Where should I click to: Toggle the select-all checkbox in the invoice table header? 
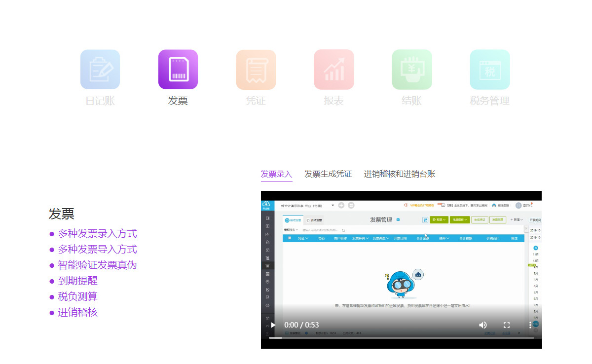290,238
